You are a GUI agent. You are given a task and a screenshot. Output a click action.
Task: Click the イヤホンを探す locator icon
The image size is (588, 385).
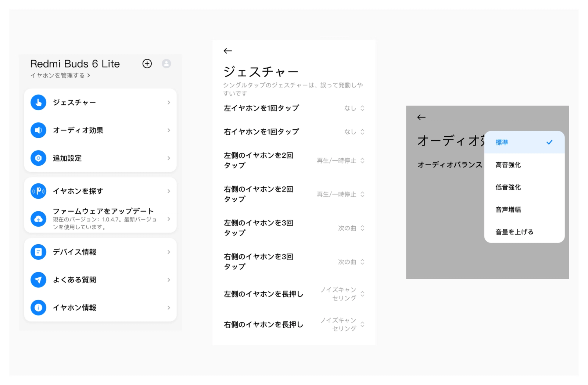(38, 191)
